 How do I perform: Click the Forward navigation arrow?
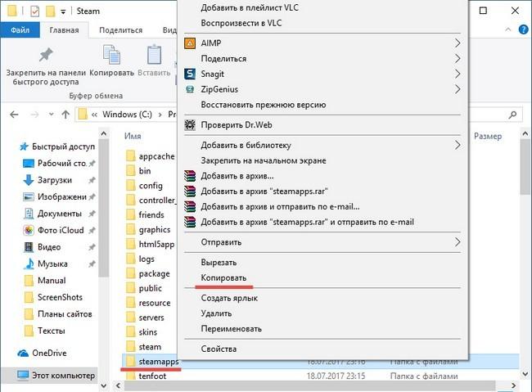point(34,115)
